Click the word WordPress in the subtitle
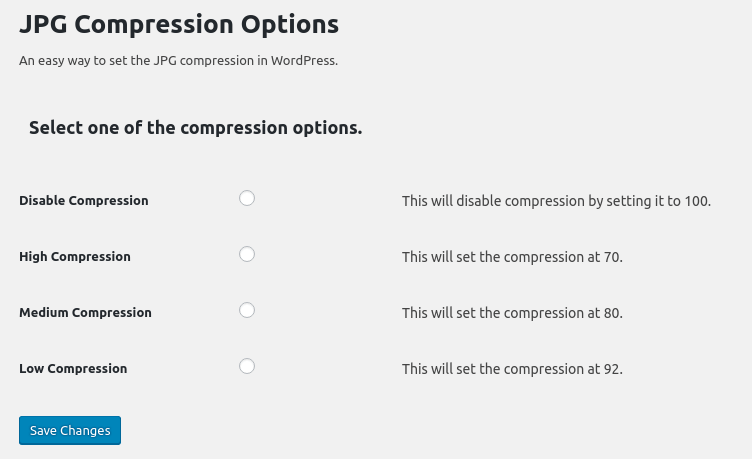This screenshot has height=459, width=752. point(304,61)
